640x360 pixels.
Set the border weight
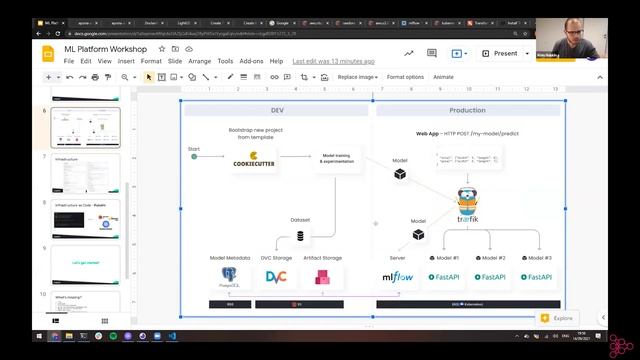click(244, 77)
